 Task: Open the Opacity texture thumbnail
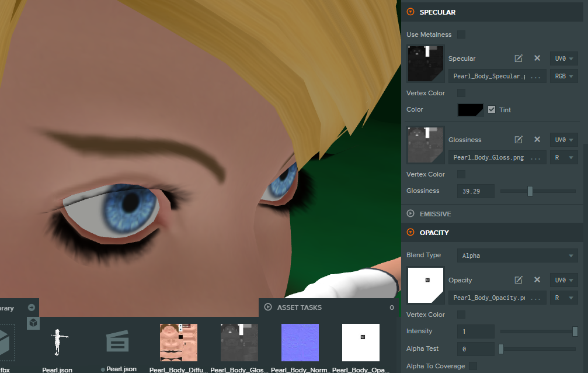[x=425, y=285]
